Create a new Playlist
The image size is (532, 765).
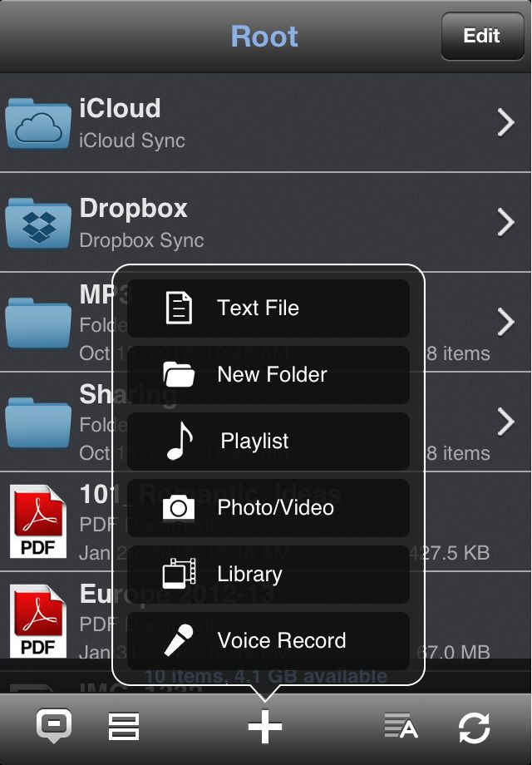point(268,441)
